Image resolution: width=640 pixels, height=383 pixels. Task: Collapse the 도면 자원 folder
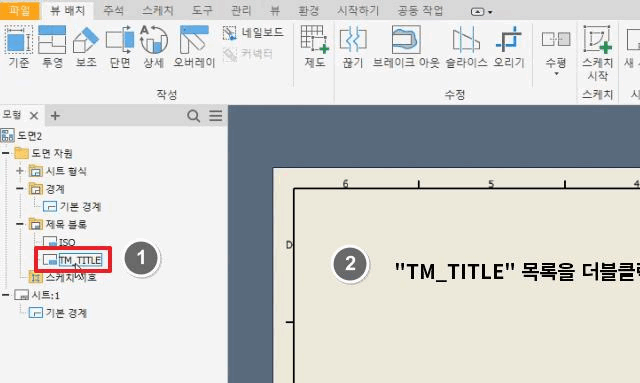(5, 154)
